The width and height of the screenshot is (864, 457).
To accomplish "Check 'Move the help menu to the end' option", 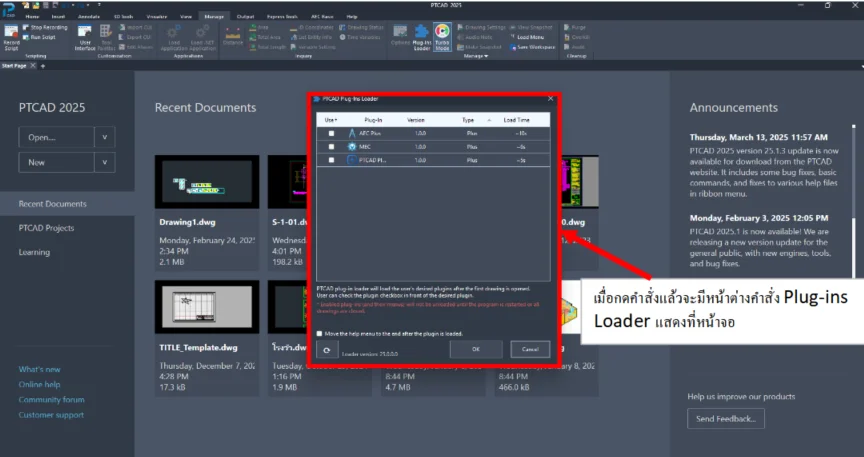I will pos(320,334).
